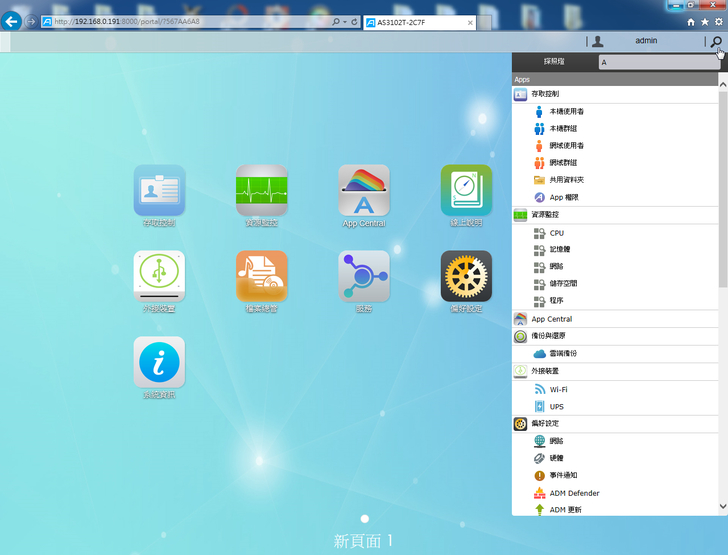Open the blue system information icon
728x555 pixels.
(159, 362)
